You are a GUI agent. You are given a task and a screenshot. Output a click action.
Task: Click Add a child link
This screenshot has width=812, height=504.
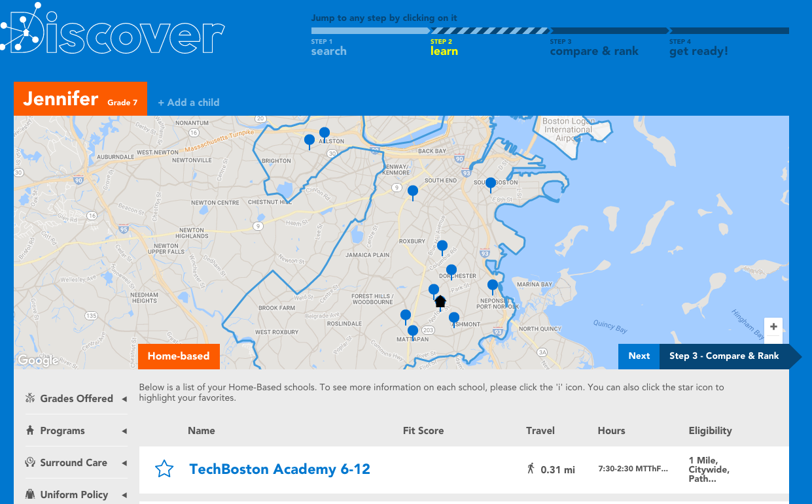188,103
